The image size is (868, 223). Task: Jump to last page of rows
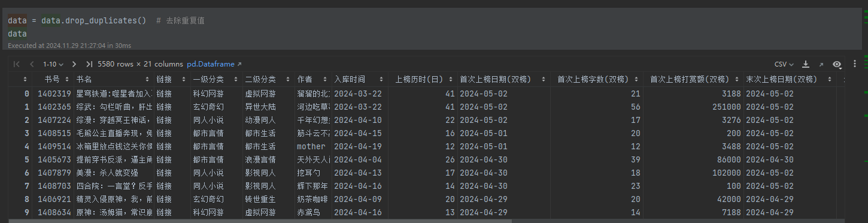pyautogui.click(x=89, y=64)
